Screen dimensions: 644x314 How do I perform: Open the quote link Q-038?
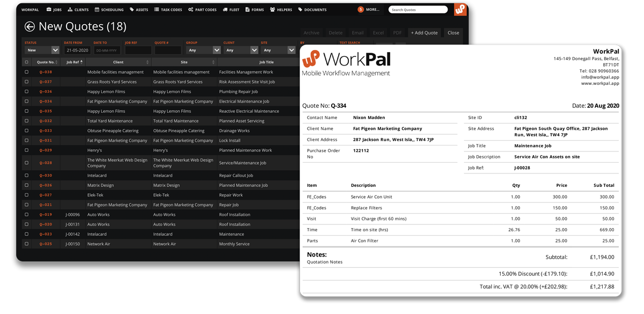[x=46, y=72]
